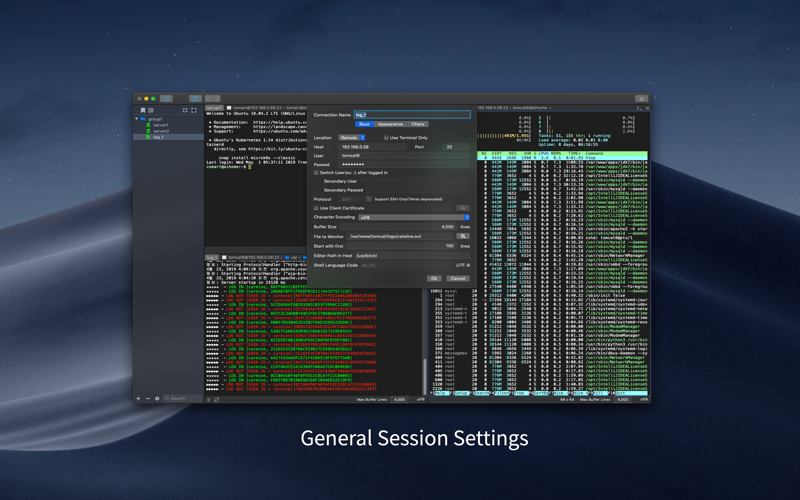Viewport: 800px width, 500px height.
Task: Click the green server2 connection icon
Action: (148, 131)
